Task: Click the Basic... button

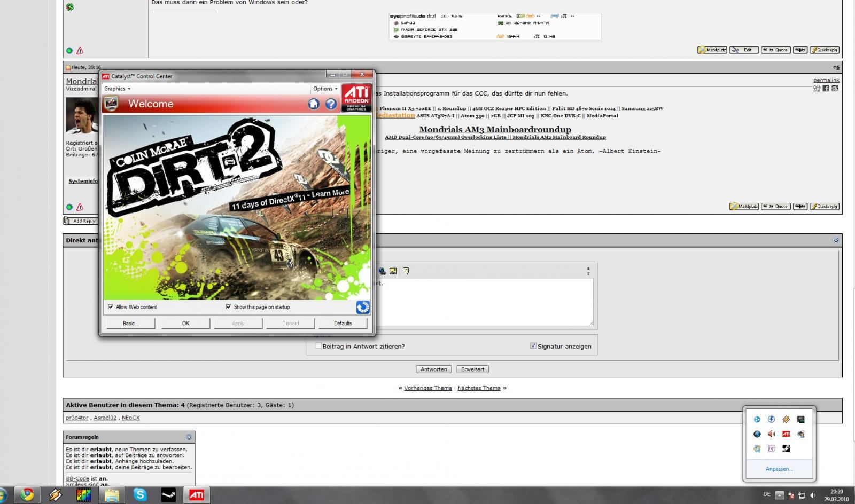Action: (131, 323)
